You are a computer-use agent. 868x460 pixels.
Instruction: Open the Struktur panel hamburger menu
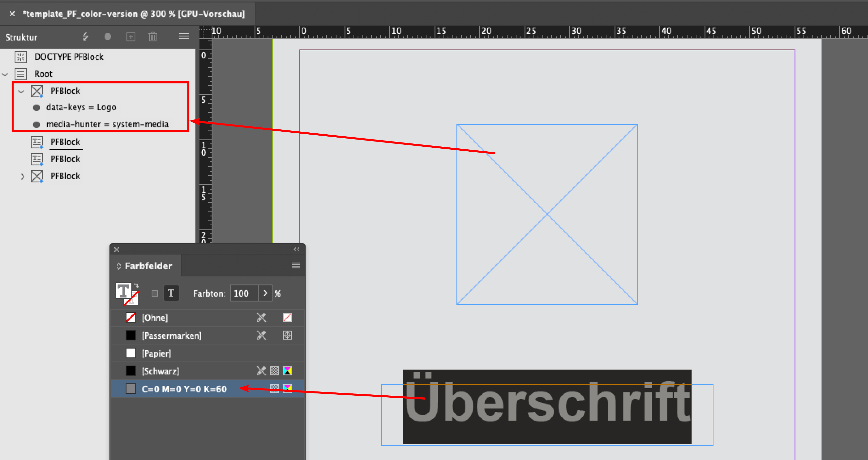pyautogui.click(x=184, y=36)
